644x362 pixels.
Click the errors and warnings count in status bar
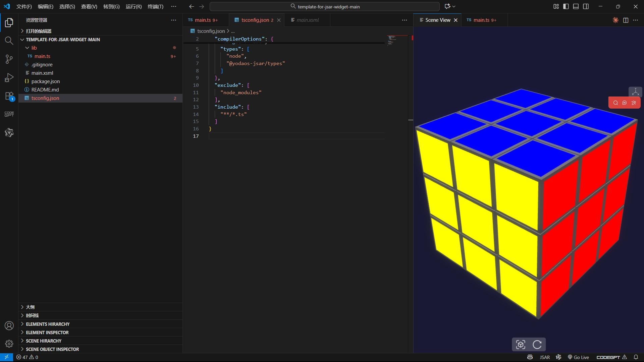coord(28,357)
